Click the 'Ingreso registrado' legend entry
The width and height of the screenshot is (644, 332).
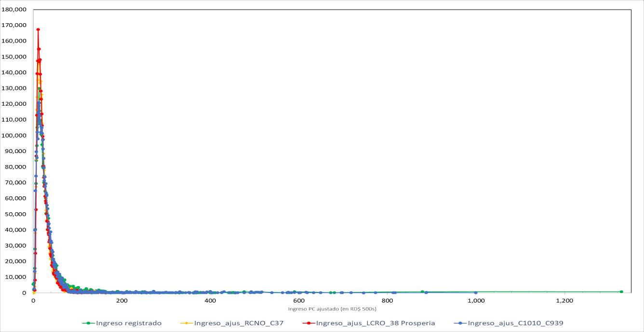pos(122,323)
